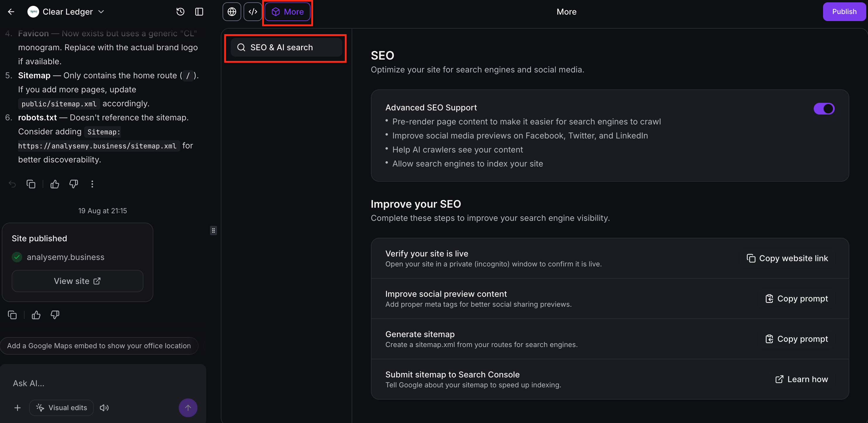Disable Advanced SEO Support toggle
Image resolution: width=868 pixels, height=423 pixels.
click(824, 109)
